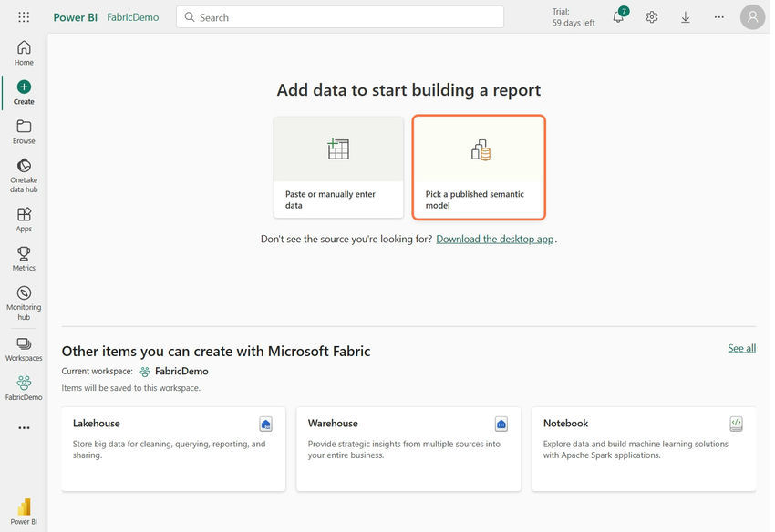Click the See all link
The image size is (775, 532).
(741, 348)
